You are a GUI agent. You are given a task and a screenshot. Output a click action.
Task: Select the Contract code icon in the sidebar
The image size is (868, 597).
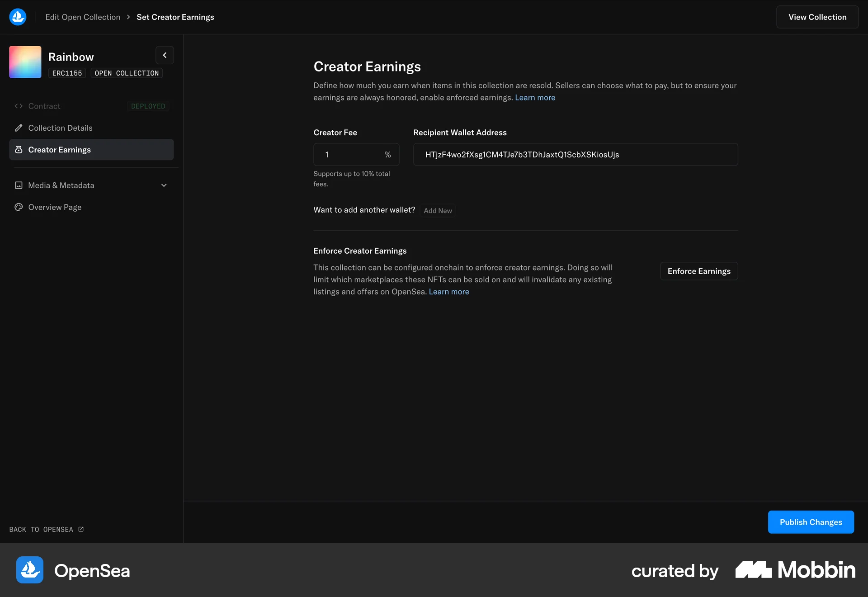tap(19, 106)
